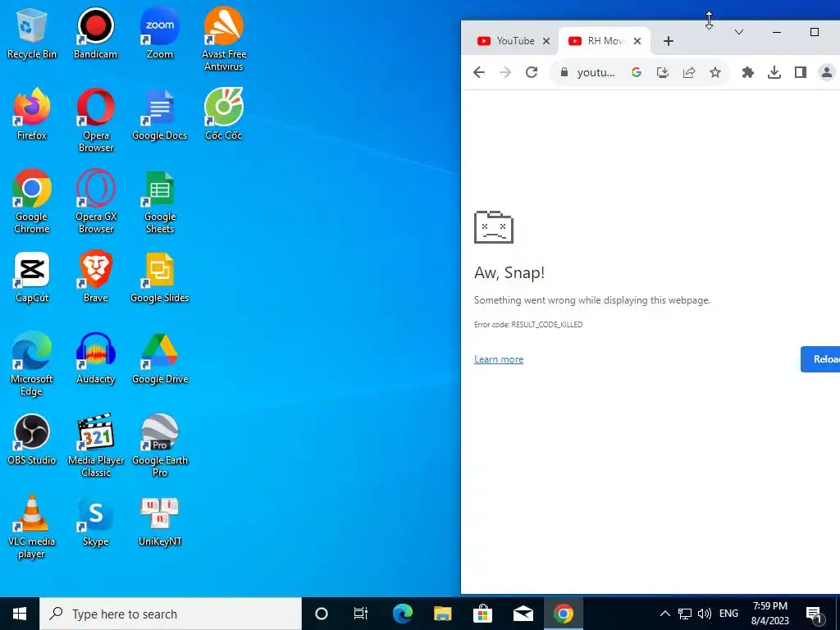This screenshot has width=840, height=630.
Task: Click the Type here to search box
Action: pos(171,614)
